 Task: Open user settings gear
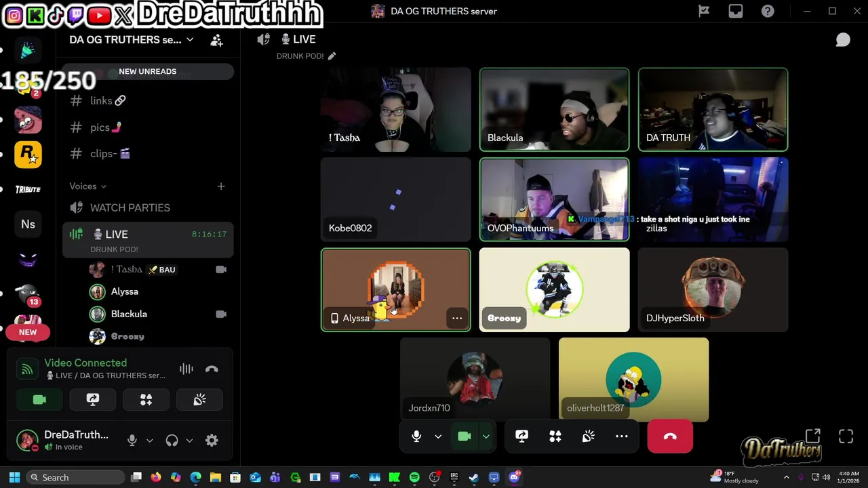(212, 441)
